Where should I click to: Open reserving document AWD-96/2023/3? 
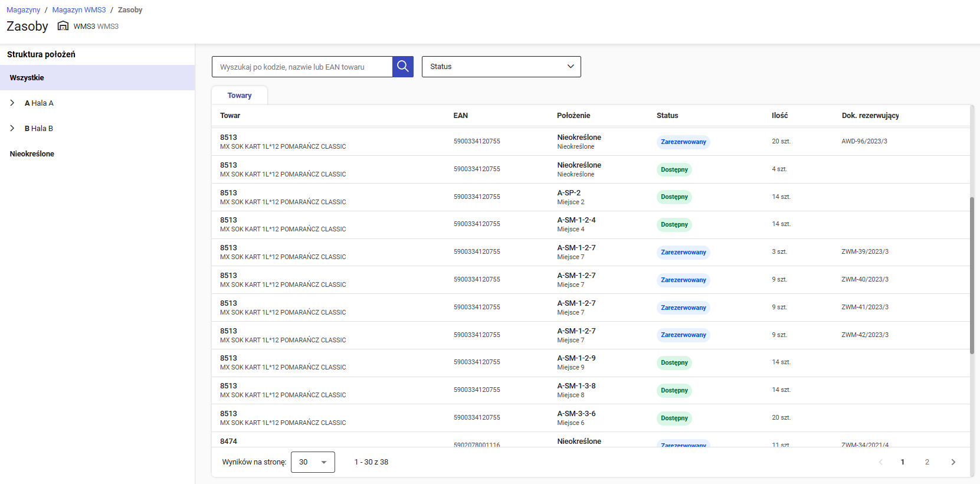click(864, 142)
